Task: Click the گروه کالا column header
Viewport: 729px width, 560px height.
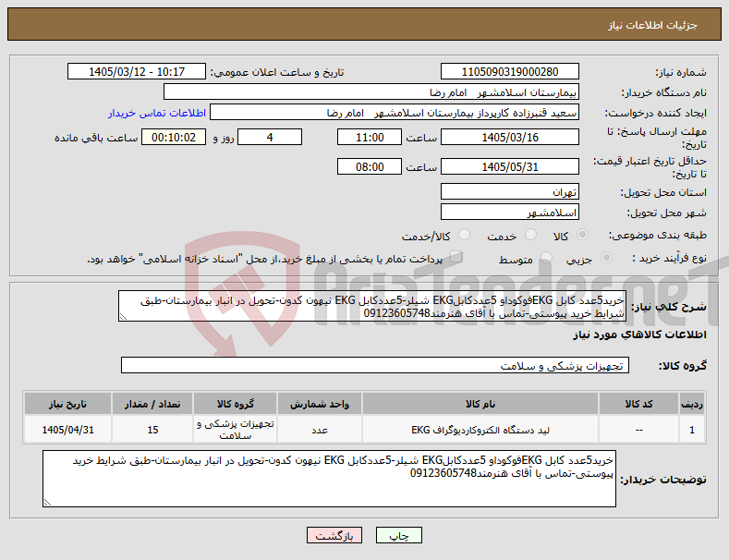Action: tap(236, 404)
